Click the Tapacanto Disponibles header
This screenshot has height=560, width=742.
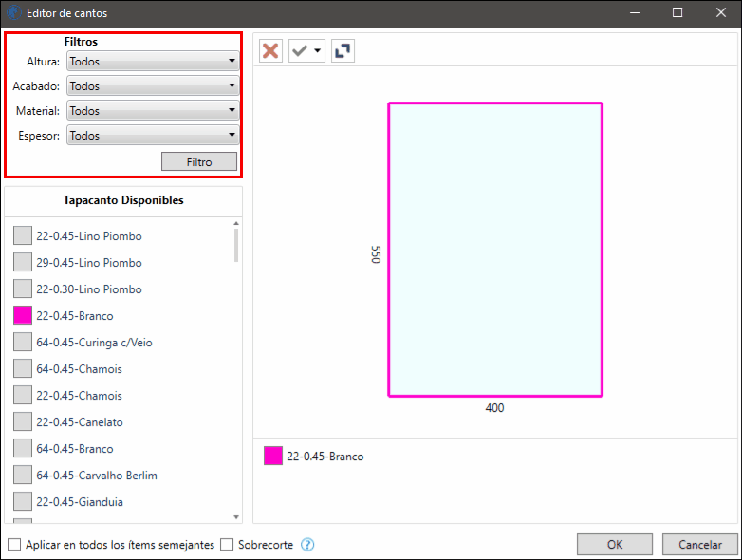[x=123, y=199]
